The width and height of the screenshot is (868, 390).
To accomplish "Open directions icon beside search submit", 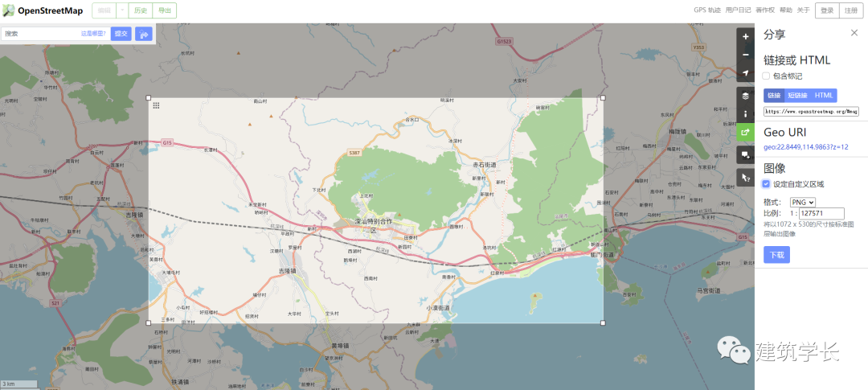I will pyautogui.click(x=144, y=34).
